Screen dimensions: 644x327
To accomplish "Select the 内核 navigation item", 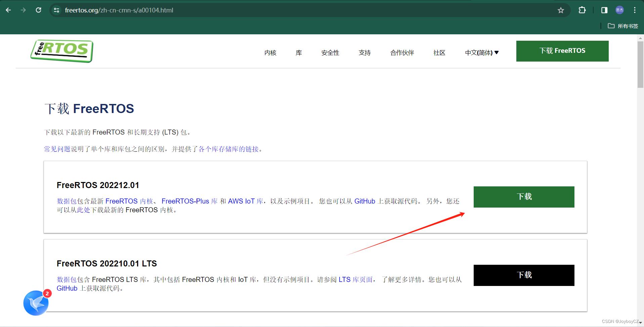I will 270,52.
